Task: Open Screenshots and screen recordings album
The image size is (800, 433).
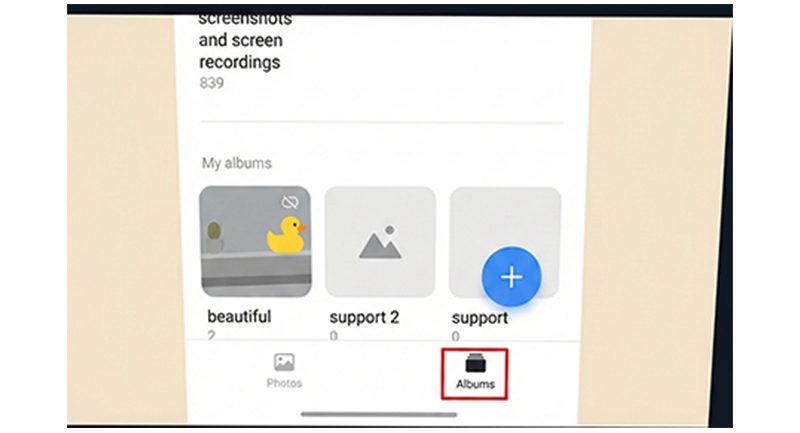Action: (x=245, y=40)
